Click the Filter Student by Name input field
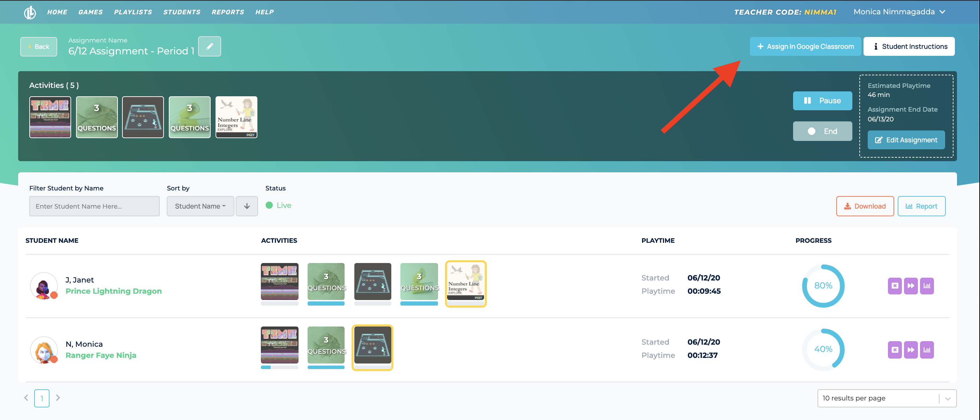Screen dimensions: 980x420 pos(95,206)
